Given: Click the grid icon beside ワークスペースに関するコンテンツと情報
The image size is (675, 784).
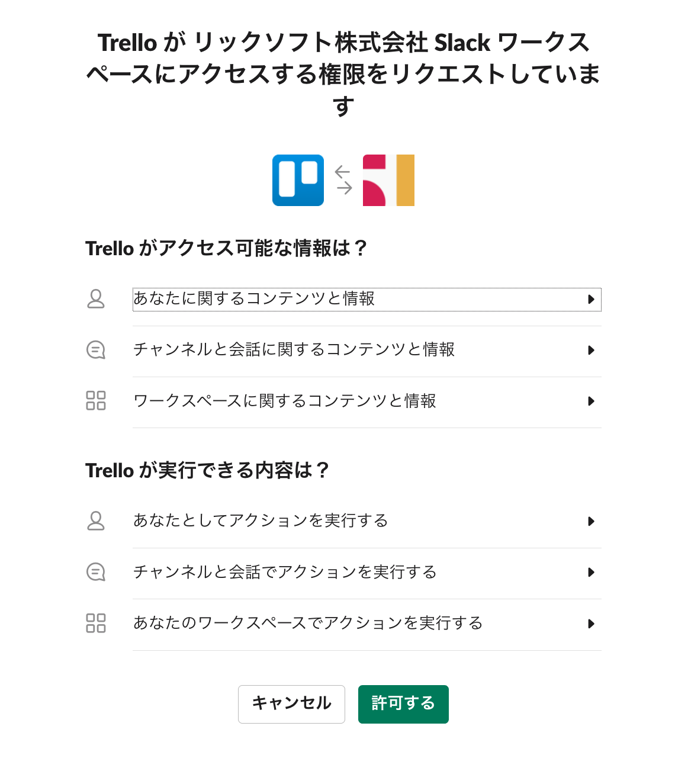Looking at the screenshot, I should pyautogui.click(x=96, y=401).
